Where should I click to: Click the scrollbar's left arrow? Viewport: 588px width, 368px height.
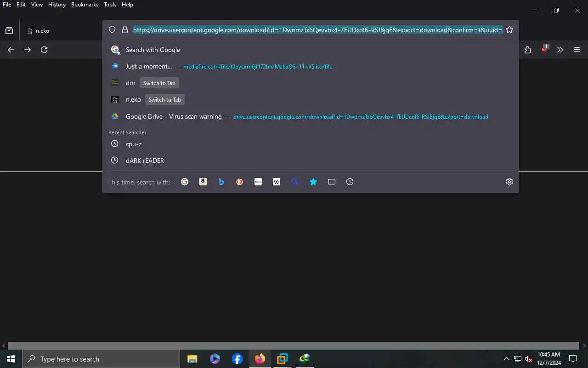[x=4, y=345]
